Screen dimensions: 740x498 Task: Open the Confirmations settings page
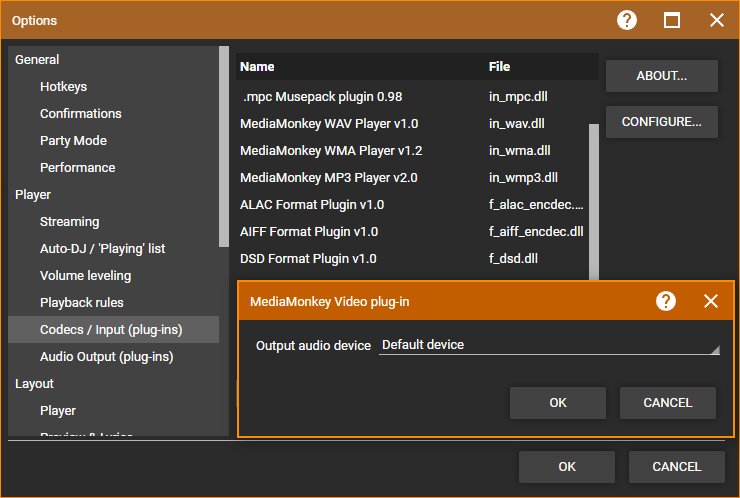click(80, 114)
